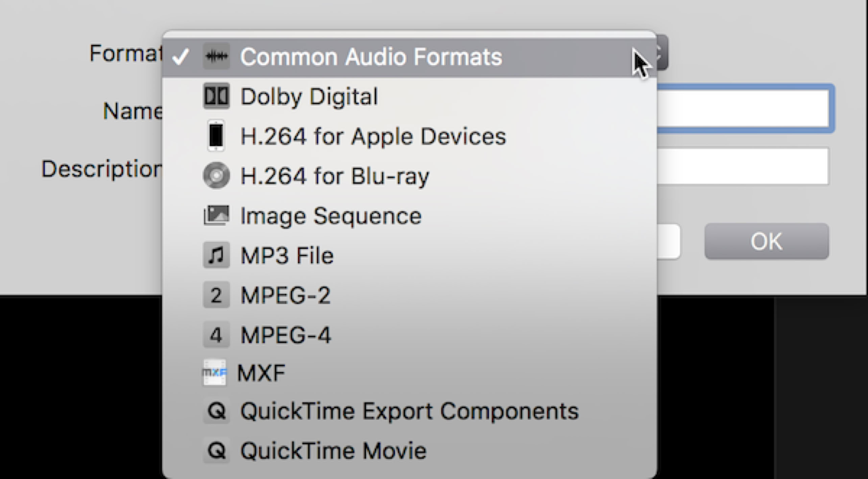Click the Common Audio Formats waveform icon
868x479 pixels.
216,56
